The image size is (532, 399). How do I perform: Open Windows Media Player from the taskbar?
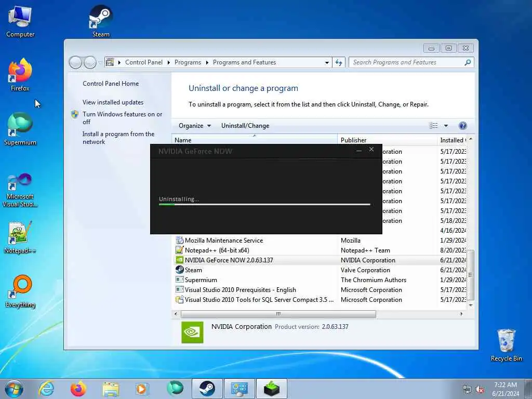(142, 389)
